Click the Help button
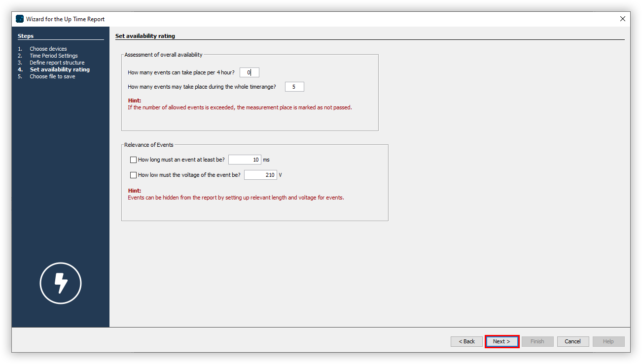The width and height of the screenshot is (642, 364). tap(608, 341)
